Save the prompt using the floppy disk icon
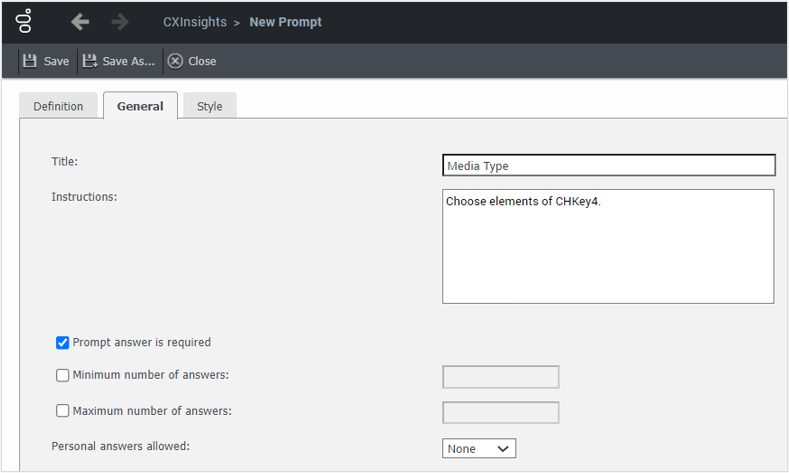The image size is (789, 473). pyautogui.click(x=30, y=61)
